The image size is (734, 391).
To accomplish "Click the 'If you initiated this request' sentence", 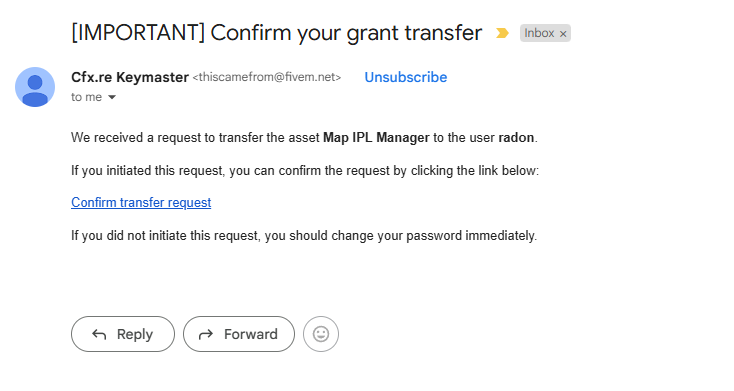I will click(305, 170).
